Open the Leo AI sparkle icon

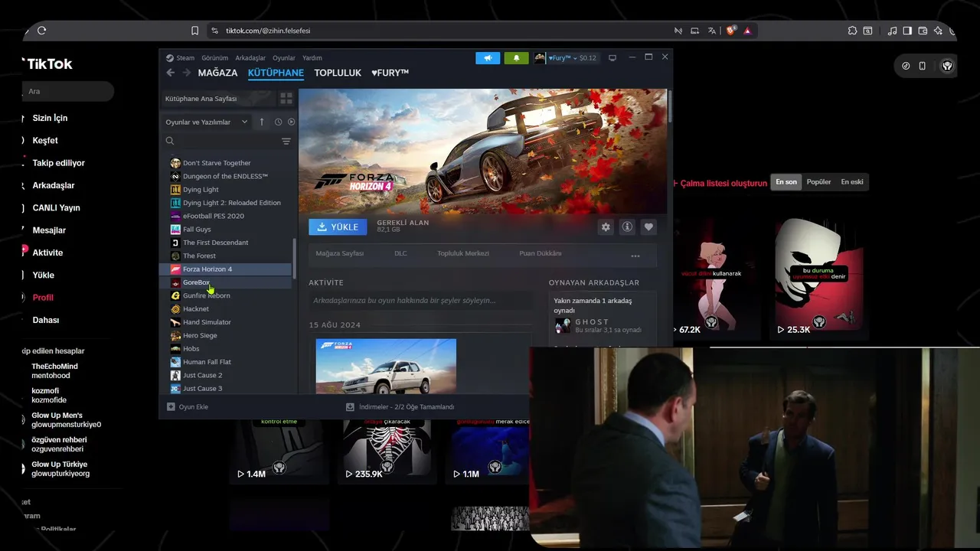coord(938,31)
